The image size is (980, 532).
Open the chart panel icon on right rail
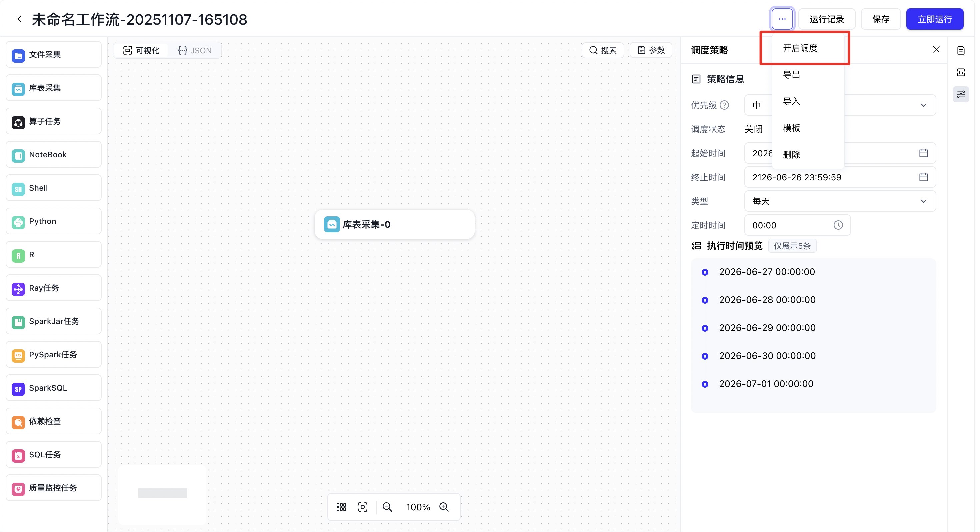coord(966,72)
